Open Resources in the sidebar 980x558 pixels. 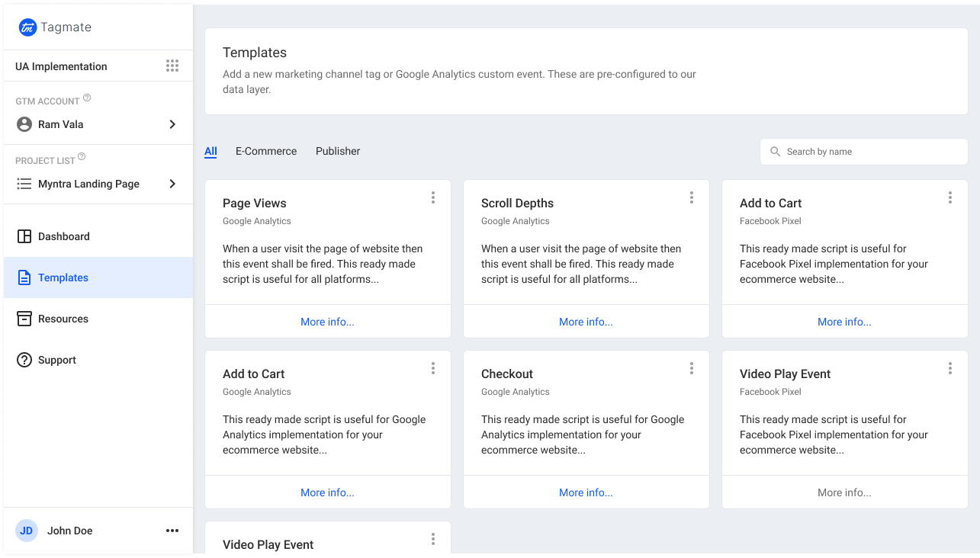(98, 319)
